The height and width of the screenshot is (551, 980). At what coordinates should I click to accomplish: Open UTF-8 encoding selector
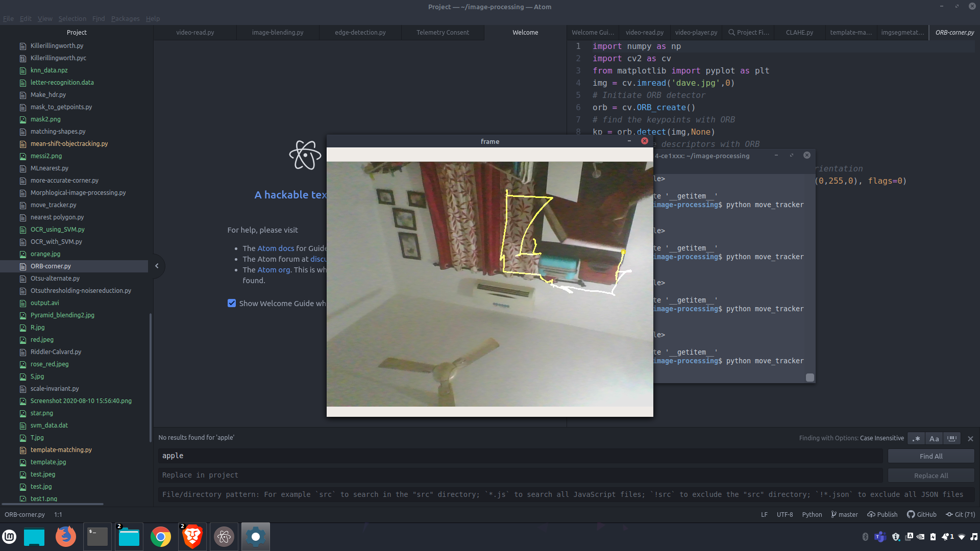pos(785,515)
